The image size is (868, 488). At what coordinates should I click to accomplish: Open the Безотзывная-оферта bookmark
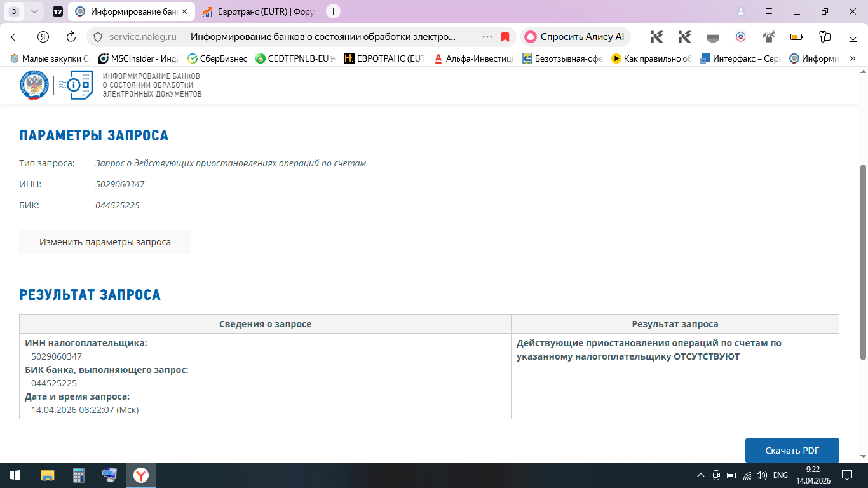562,58
